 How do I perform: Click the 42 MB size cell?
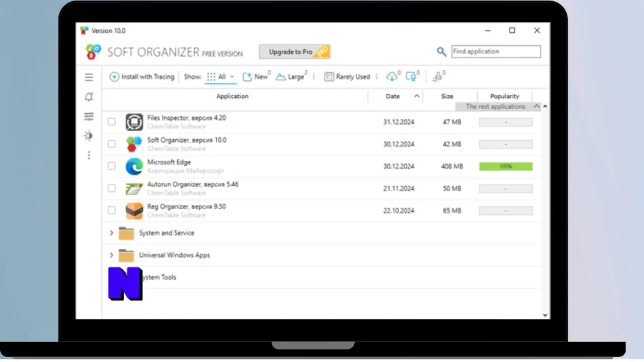coord(452,144)
